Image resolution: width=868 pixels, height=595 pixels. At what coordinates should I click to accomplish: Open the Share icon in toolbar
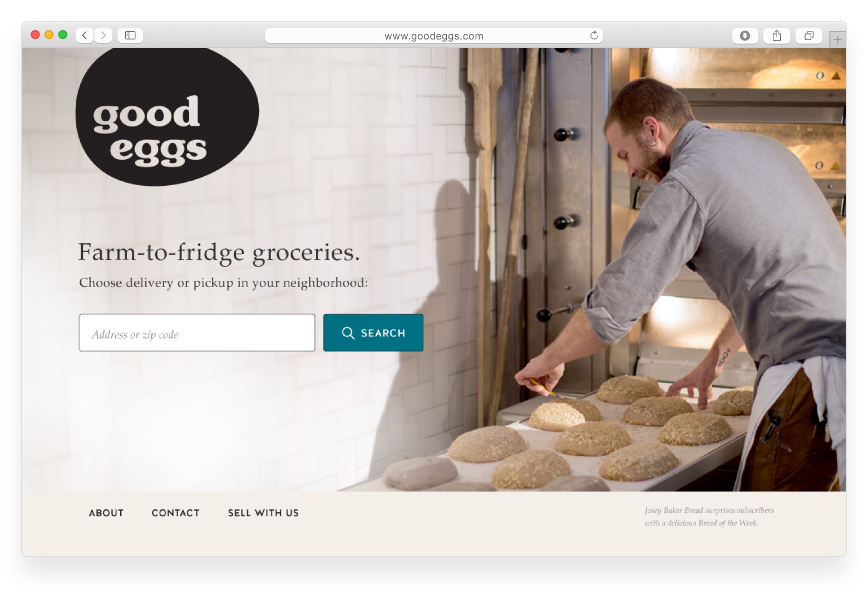(x=777, y=36)
